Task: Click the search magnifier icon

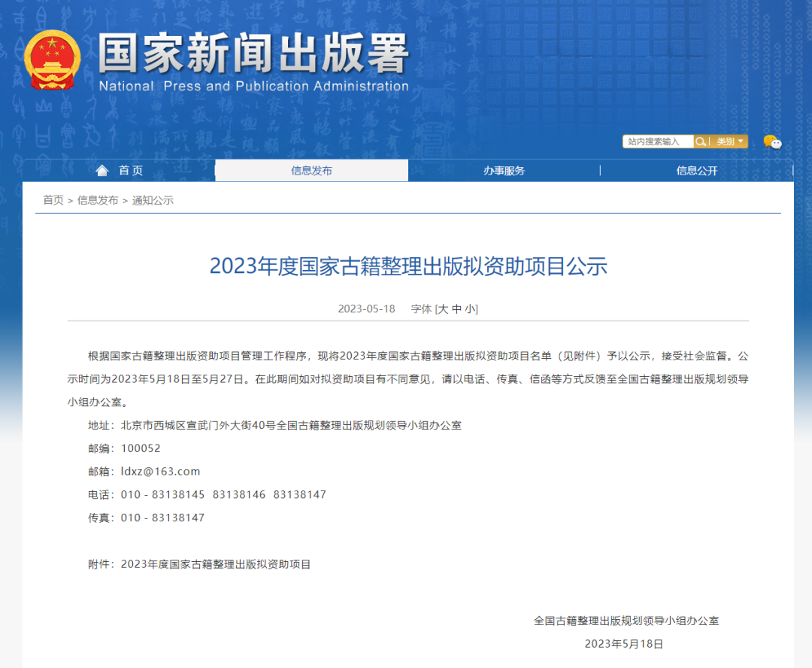Action: [x=701, y=142]
